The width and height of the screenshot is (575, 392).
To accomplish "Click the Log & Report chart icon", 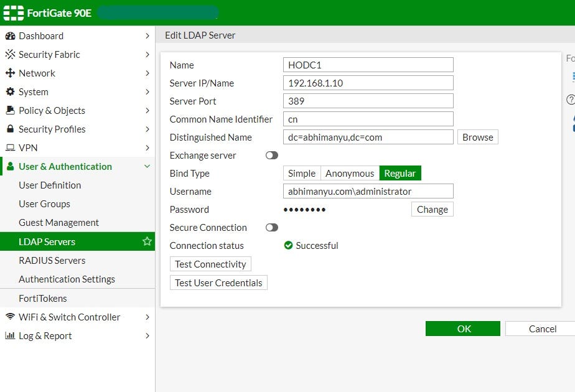I will click(10, 335).
